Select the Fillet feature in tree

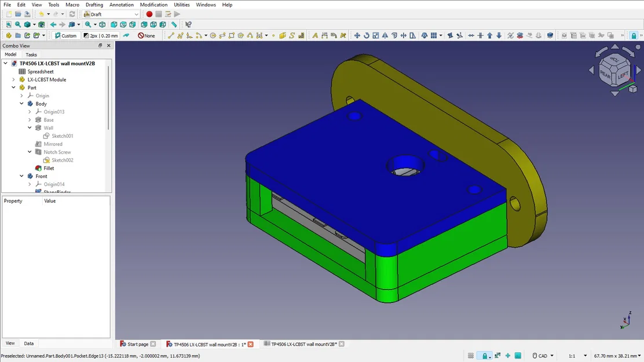tap(49, 168)
